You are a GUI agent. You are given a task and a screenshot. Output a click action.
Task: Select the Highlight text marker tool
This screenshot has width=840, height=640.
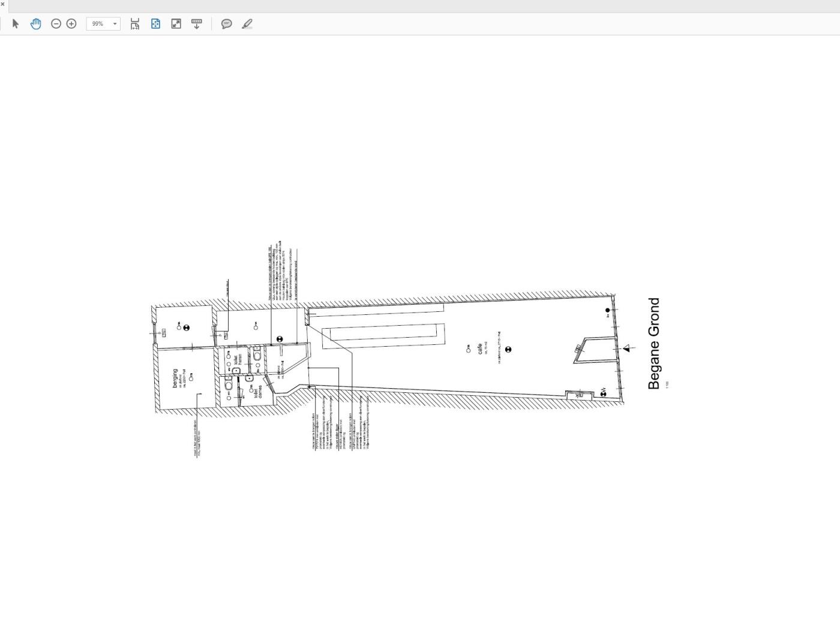(247, 24)
